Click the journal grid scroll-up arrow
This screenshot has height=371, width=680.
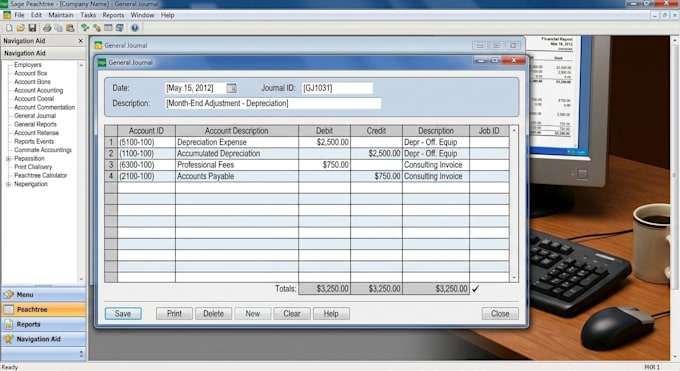tap(514, 130)
